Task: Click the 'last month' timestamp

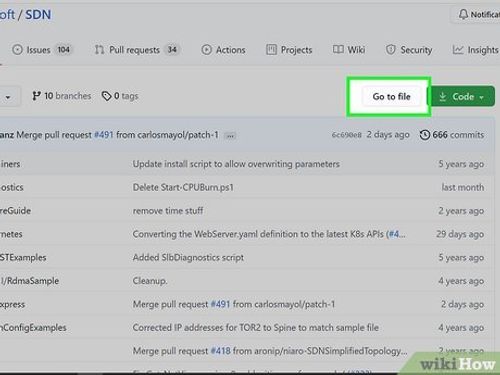Action: click(463, 187)
